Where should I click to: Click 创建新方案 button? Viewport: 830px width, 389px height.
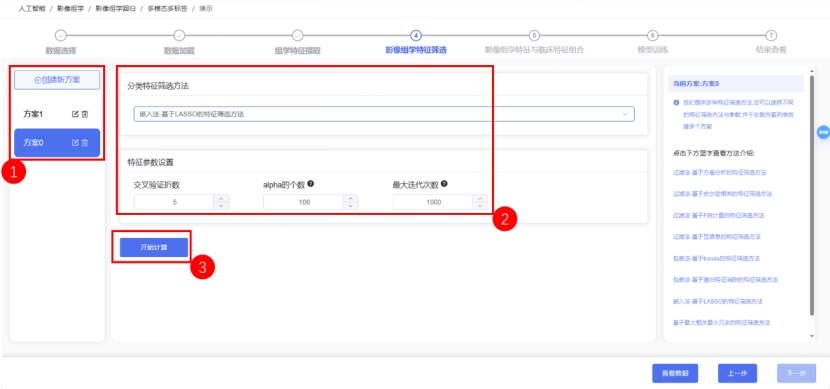click(x=57, y=80)
